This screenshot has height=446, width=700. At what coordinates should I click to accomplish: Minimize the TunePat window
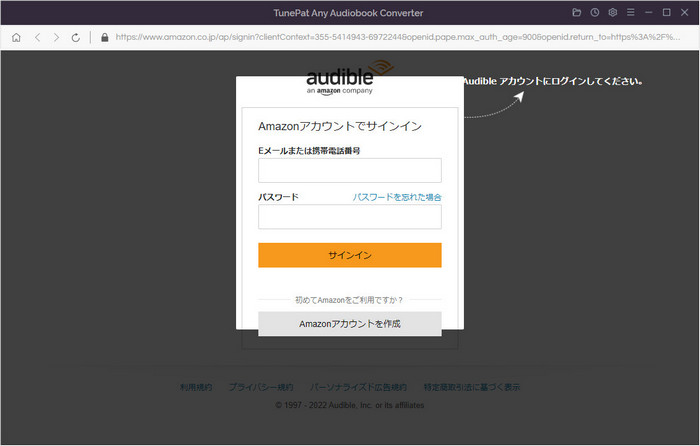(648, 13)
